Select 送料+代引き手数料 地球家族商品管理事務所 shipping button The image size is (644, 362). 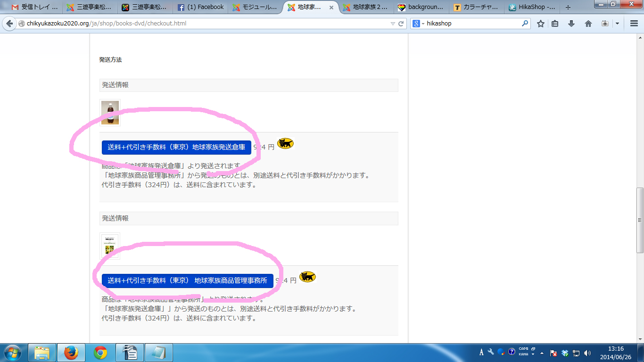(x=188, y=280)
